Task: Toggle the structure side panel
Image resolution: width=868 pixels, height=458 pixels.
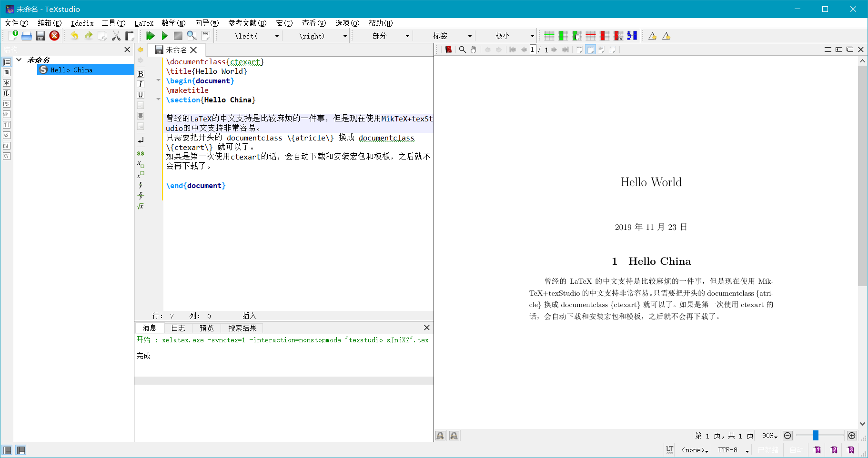Action: (7, 450)
